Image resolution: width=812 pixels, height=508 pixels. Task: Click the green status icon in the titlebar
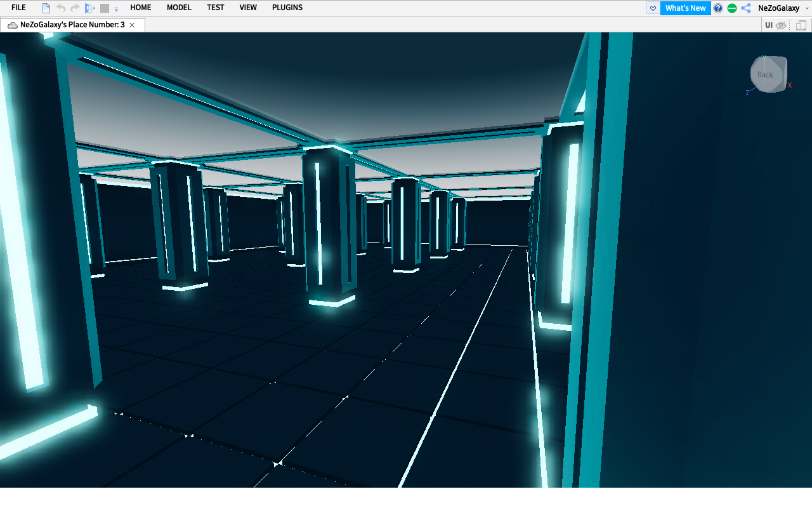click(x=731, y=8)
